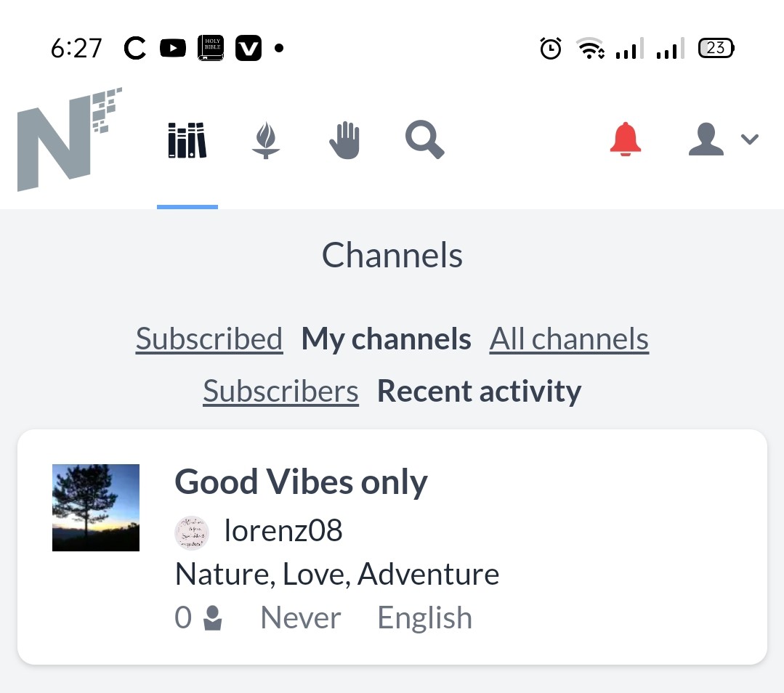Image resolution: width=784 pixels, height=693 pixels.
Task: Tap the alarm clock status icon
Action: coord(551,49)
